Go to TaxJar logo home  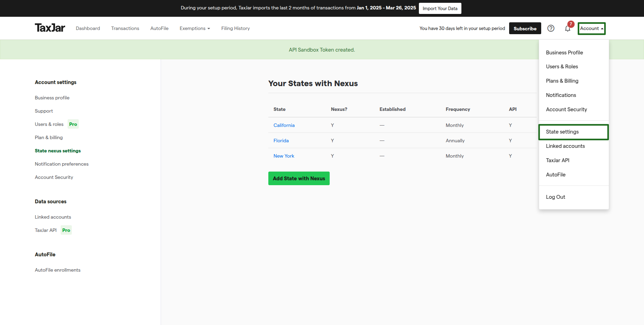[50, 28]
